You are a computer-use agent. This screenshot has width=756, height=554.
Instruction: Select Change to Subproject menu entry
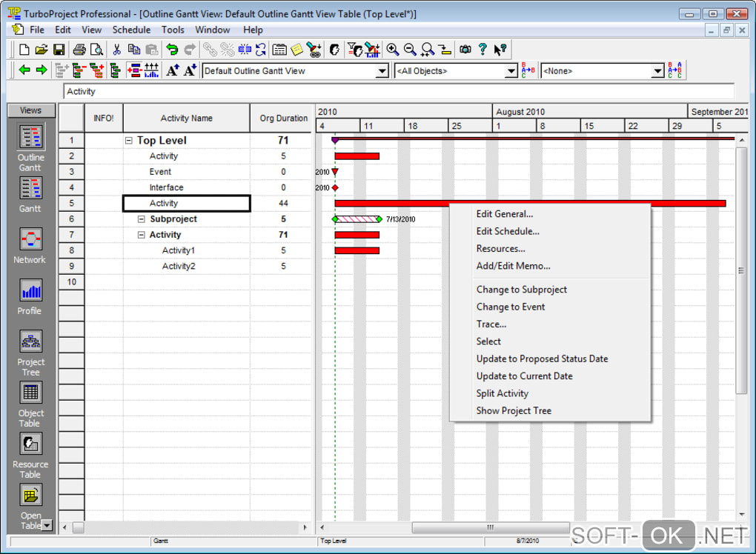[x=521, y=289]
